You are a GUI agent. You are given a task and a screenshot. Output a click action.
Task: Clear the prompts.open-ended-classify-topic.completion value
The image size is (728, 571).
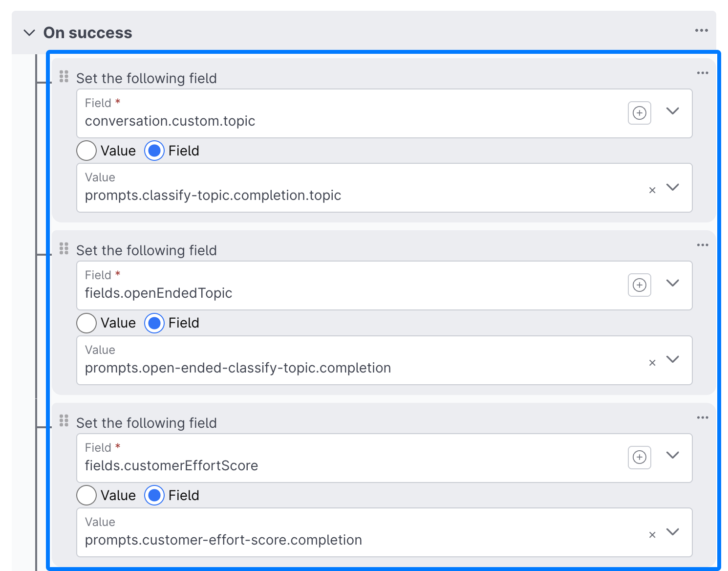652,363
